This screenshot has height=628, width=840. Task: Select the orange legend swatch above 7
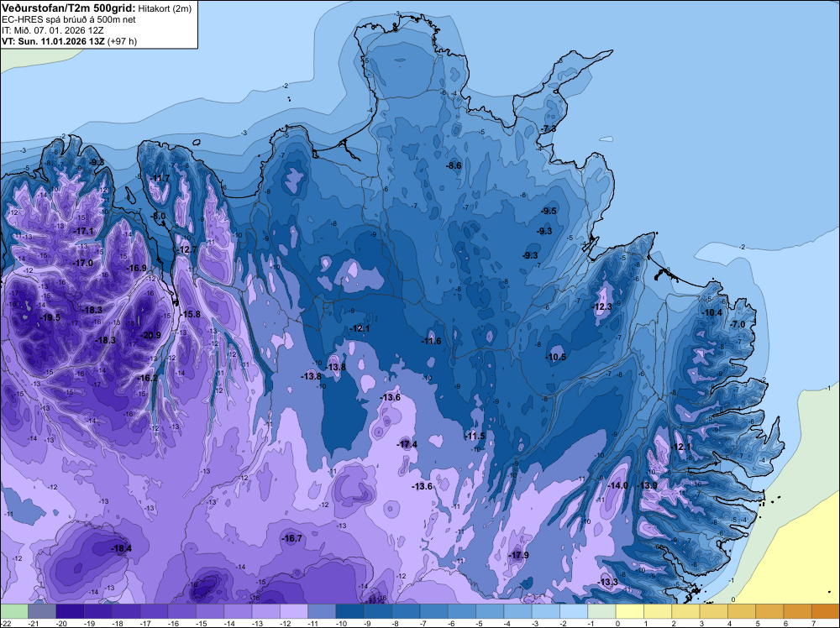[826, 611]
